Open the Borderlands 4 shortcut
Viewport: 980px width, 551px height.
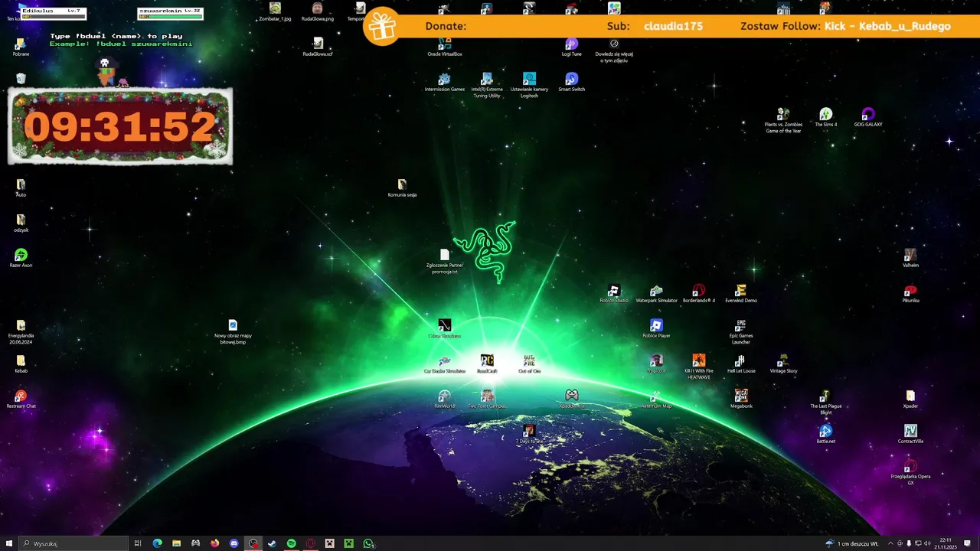pyautogui.click(x=698, y=293)
